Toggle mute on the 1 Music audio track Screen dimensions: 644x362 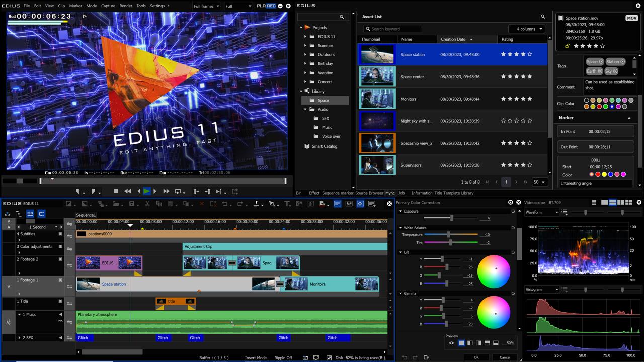click(x=60, y=315)
